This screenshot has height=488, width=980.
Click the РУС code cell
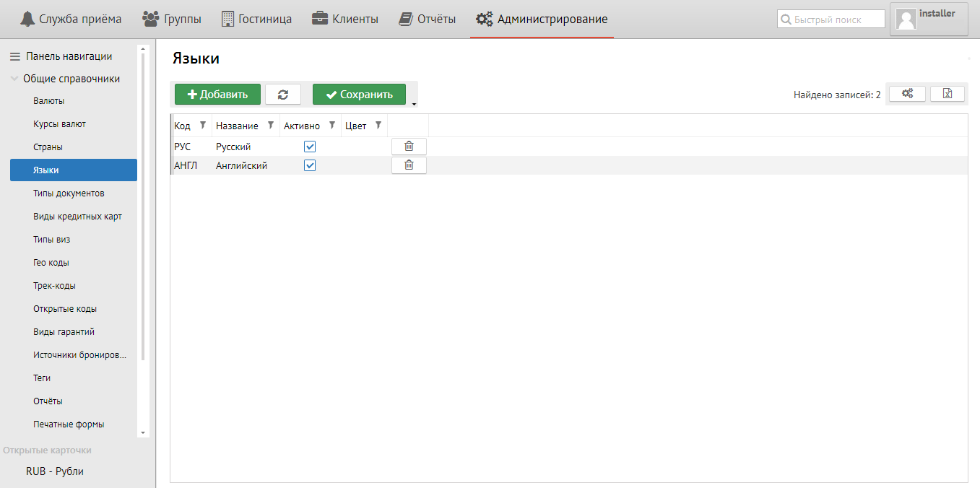(191, 147)
